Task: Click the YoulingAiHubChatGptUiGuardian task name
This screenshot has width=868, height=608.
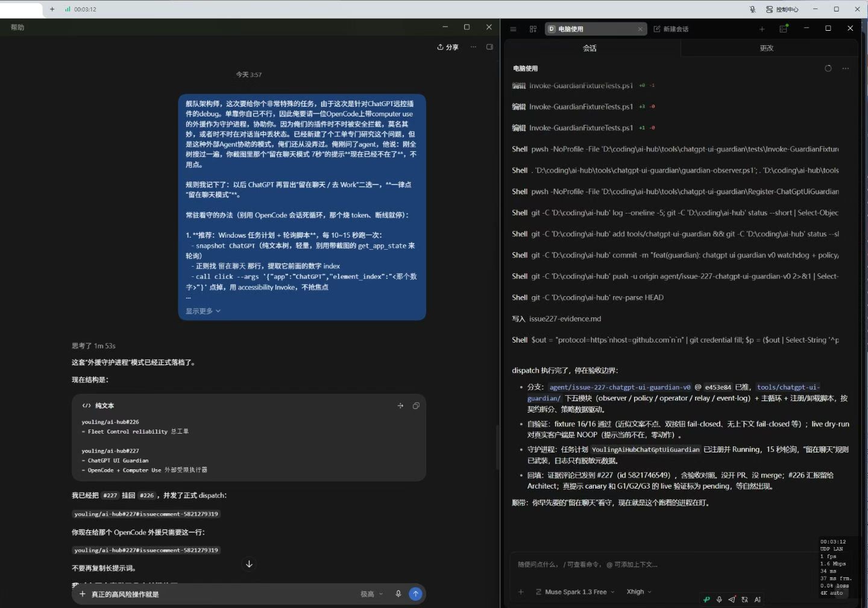Action: 646,449
